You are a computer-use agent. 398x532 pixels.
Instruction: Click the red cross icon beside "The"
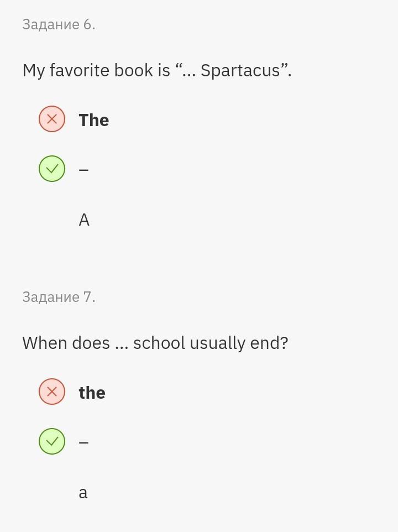52,119
